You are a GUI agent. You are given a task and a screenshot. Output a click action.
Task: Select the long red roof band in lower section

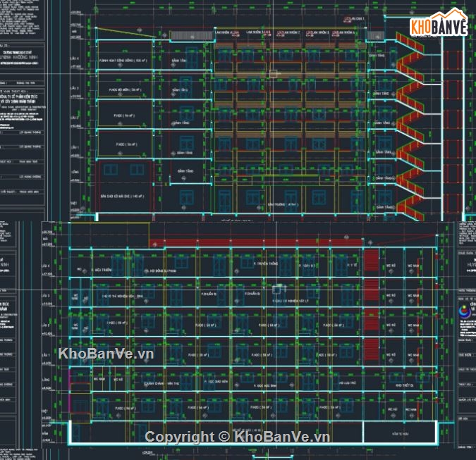pos(256,243)
